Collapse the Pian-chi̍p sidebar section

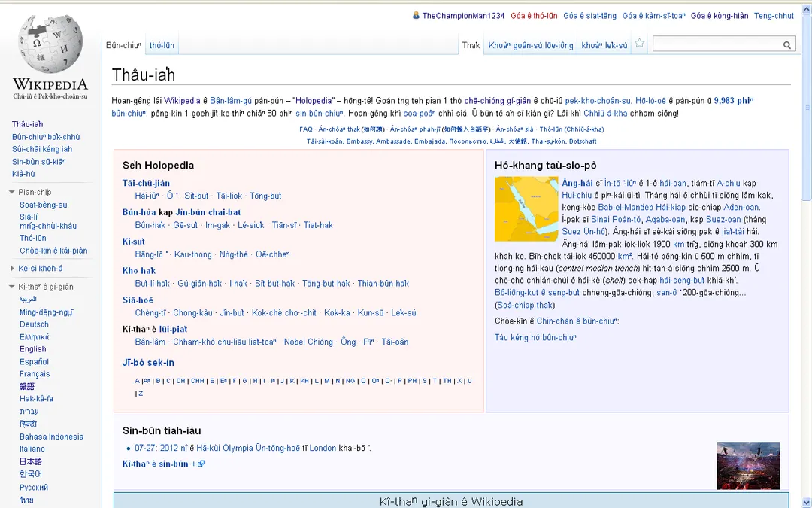click(x=11, y=193)
